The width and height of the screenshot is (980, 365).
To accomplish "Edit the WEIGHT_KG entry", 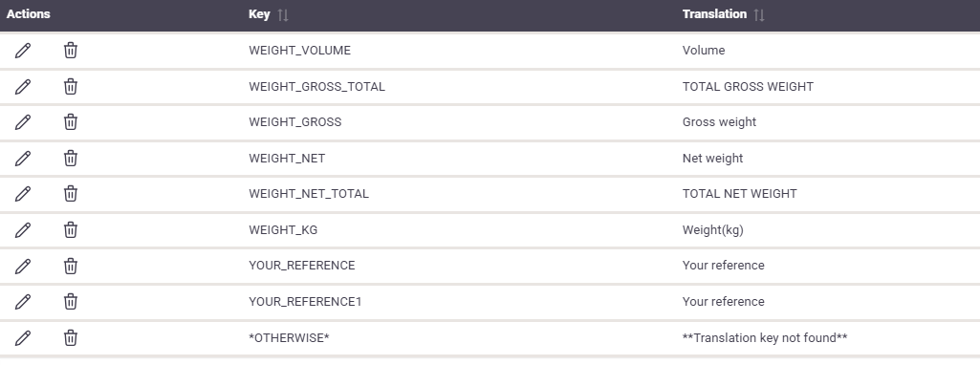I will (23, 230).
